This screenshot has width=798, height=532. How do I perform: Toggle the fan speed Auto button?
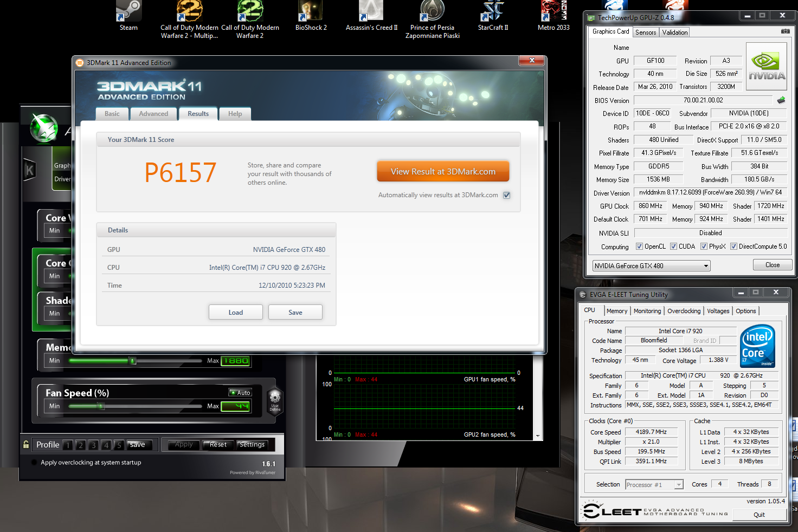(240, 393)
